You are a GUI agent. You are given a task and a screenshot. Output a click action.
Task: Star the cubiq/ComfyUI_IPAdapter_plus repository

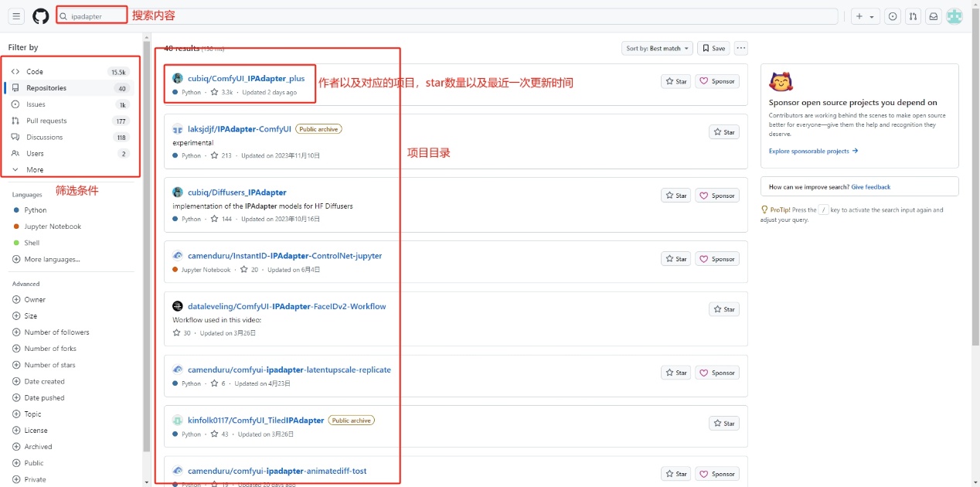click(x=675, y=81)
